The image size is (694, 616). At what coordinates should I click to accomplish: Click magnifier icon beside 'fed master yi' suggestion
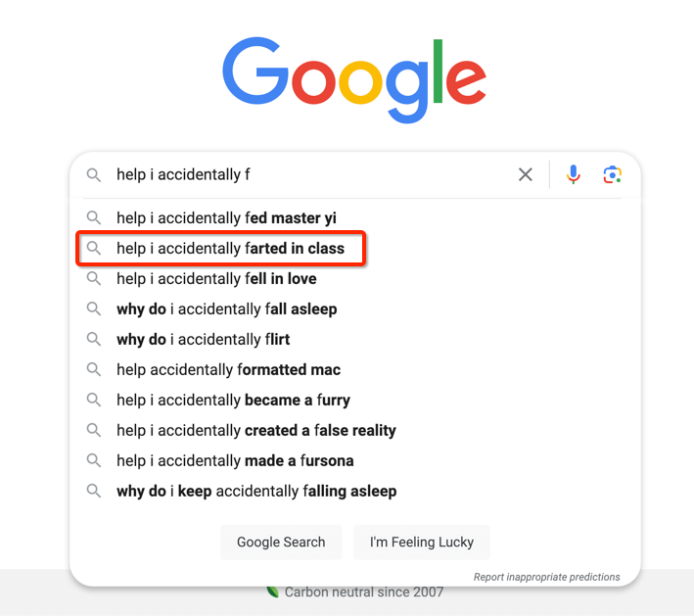(93, 217)
